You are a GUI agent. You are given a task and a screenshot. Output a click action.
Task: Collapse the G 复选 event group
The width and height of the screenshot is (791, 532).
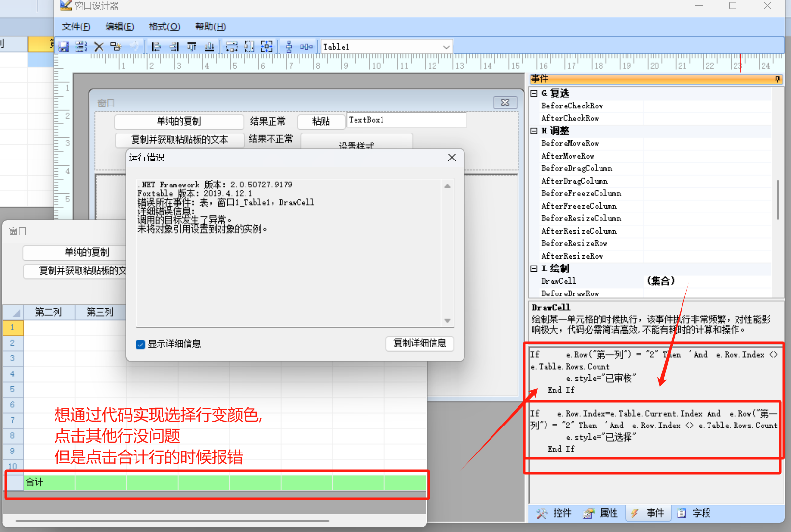click(534, 93)
